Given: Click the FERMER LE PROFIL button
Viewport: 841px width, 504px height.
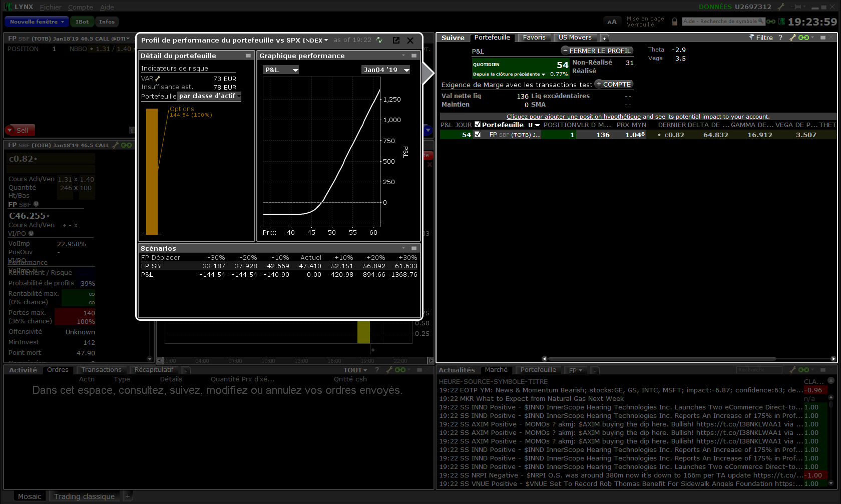Looking at the screenshot, I should 597,51.
